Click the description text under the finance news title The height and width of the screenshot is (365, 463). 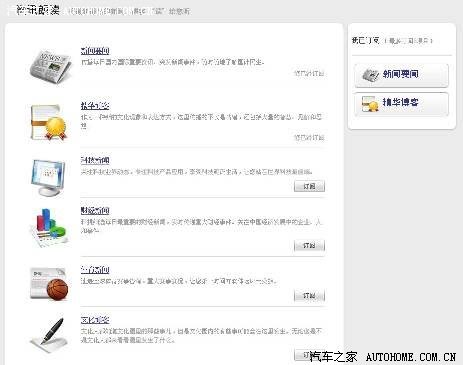point(201,226)
